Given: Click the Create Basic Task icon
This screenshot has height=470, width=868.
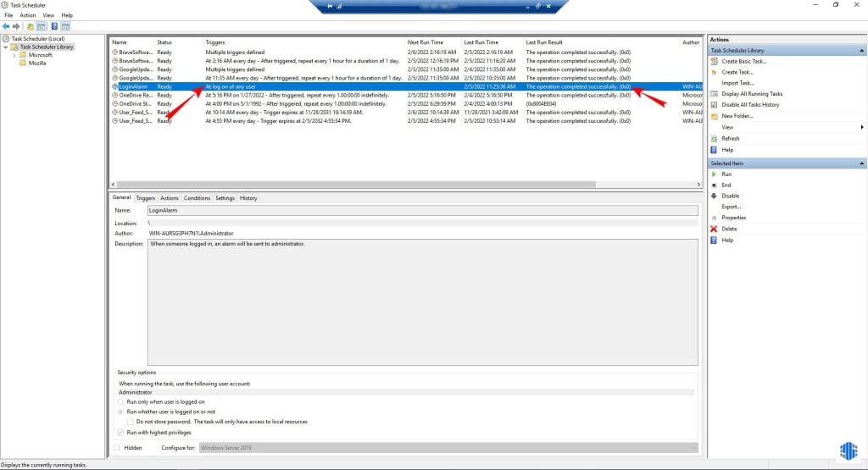Looking at the screenshot, I should click(x=714, y=61).
